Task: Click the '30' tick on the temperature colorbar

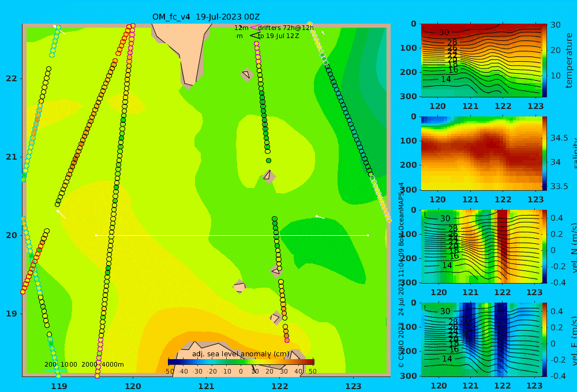Action: tap(556, 25)
